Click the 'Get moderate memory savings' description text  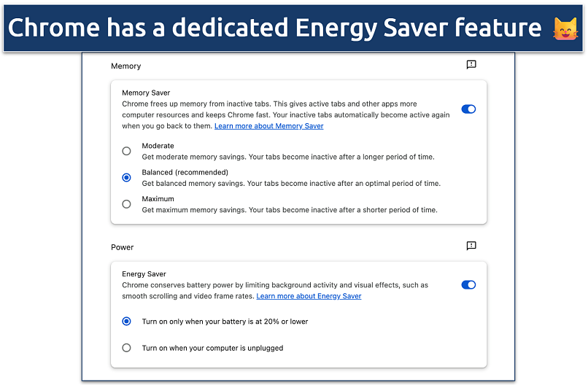[x=289, y=157]
